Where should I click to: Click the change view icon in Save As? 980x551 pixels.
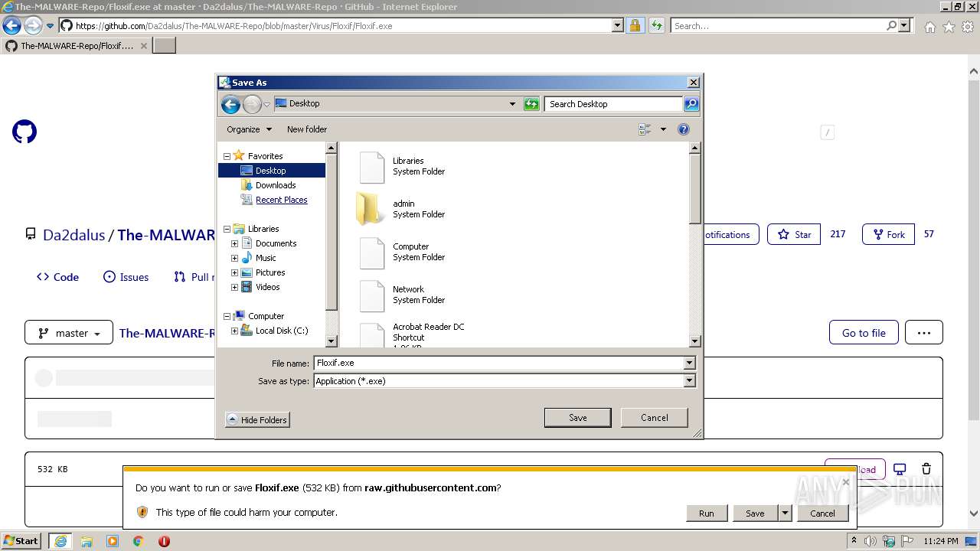[645, 129]
